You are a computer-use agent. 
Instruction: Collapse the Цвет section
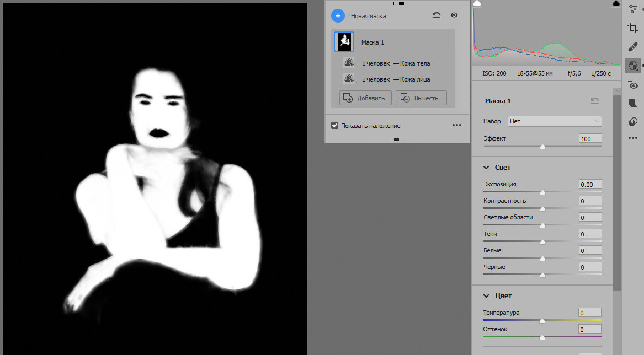click(487, 296)
